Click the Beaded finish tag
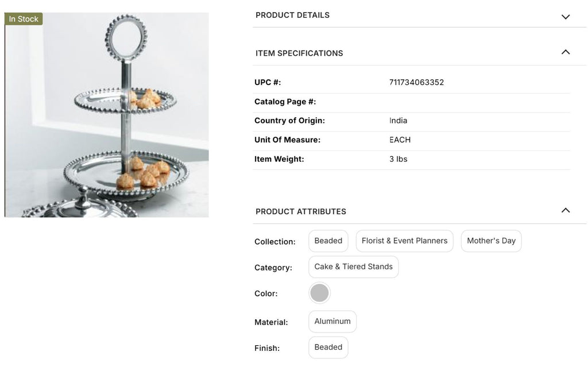 (x=328, y=347)
